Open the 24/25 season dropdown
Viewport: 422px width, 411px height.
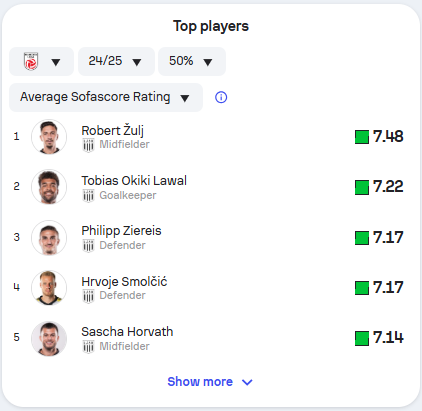pyautogui.click(x=116, y=61)
